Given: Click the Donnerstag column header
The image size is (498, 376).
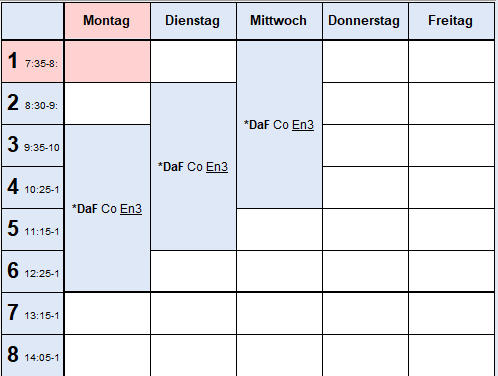Looking at the screenshot, I should (365, 21).
